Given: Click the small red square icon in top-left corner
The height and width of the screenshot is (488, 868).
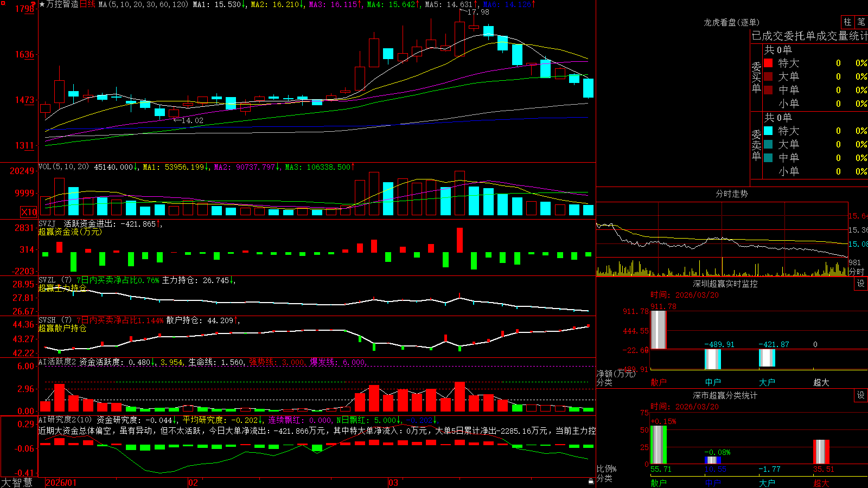Looking at the screenshot, I should tap(2, 3).
